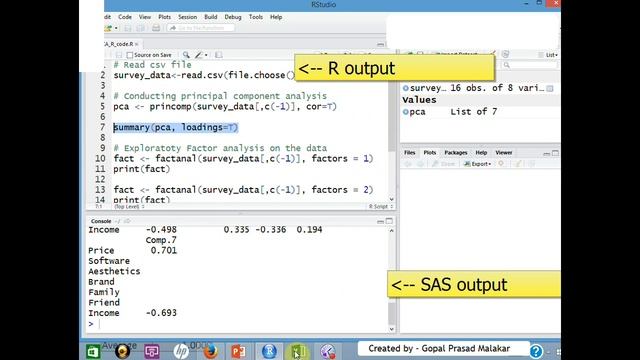Expand the code tools wand dropdown arrow
Screen dimensions: 640x360
(x=206, y=55)
